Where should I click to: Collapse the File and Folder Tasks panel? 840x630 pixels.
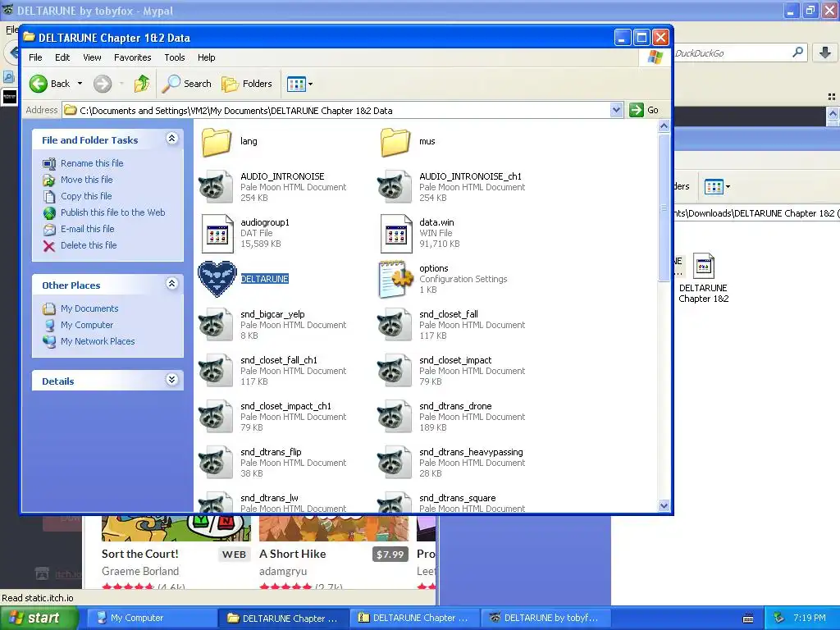click(171, 139)
